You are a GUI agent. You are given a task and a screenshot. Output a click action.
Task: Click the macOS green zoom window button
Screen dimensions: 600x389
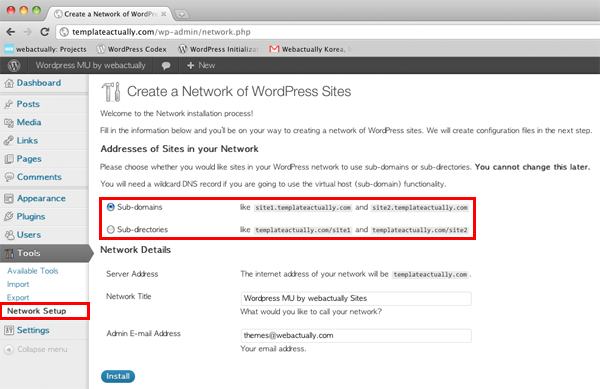pos(36,10)
